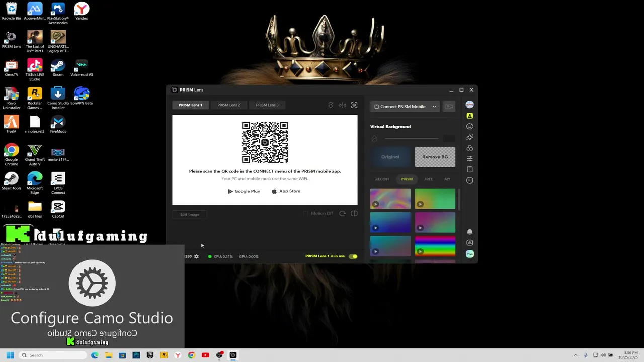Click the QR code image
This screenshot has width=644, height=362.
(265, 142)
